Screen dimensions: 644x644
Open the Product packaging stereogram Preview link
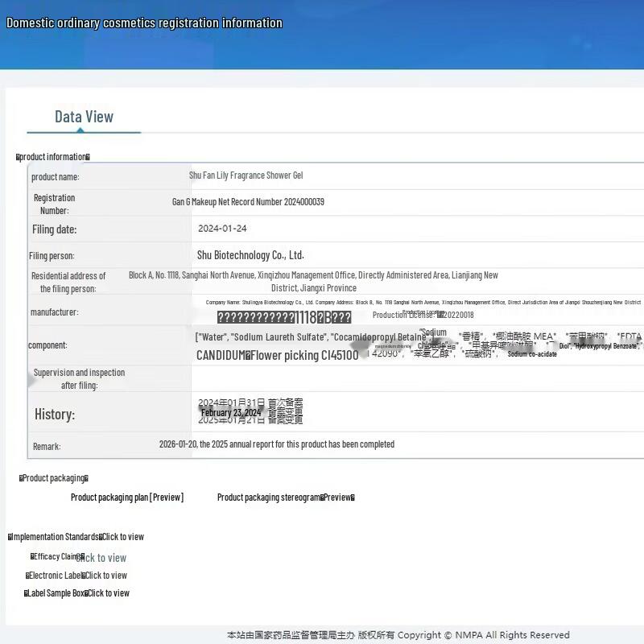click(286, 497)
